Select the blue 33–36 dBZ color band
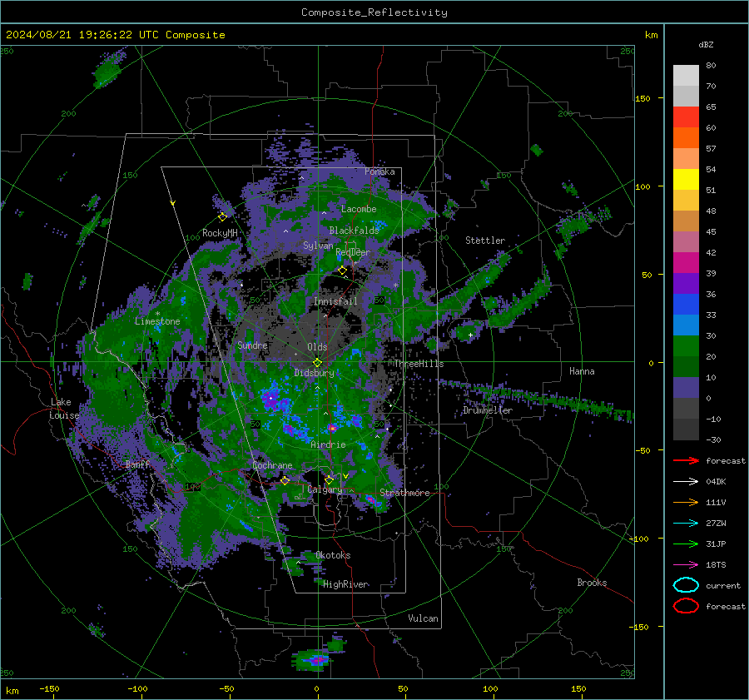This screenshot has height=700, width=749. point(686,305)
